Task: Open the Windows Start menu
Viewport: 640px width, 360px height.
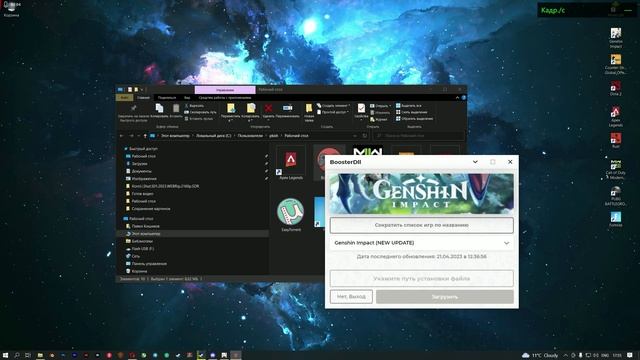Action: click(x=6, y=355)
